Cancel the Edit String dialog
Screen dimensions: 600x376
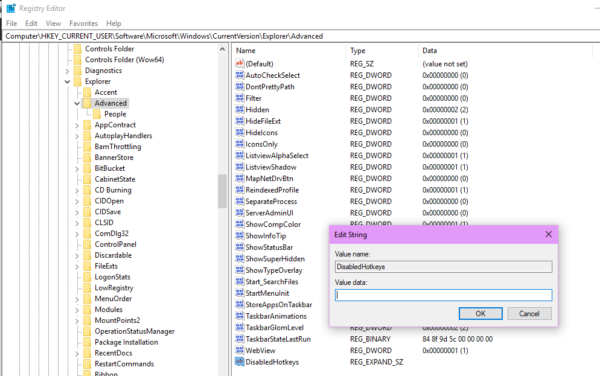[x=529, y=314]
